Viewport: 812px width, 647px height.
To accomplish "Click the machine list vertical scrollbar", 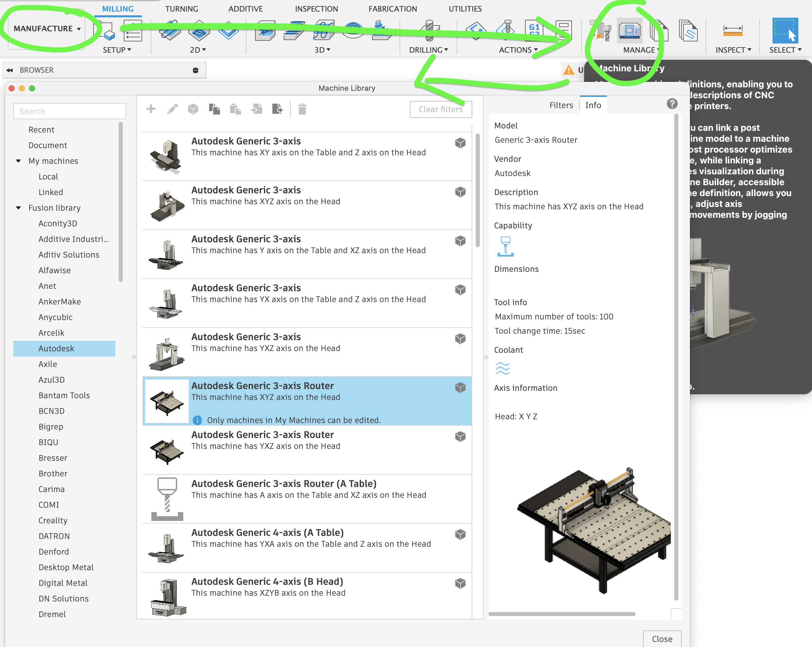I will [x=477, y=190].
